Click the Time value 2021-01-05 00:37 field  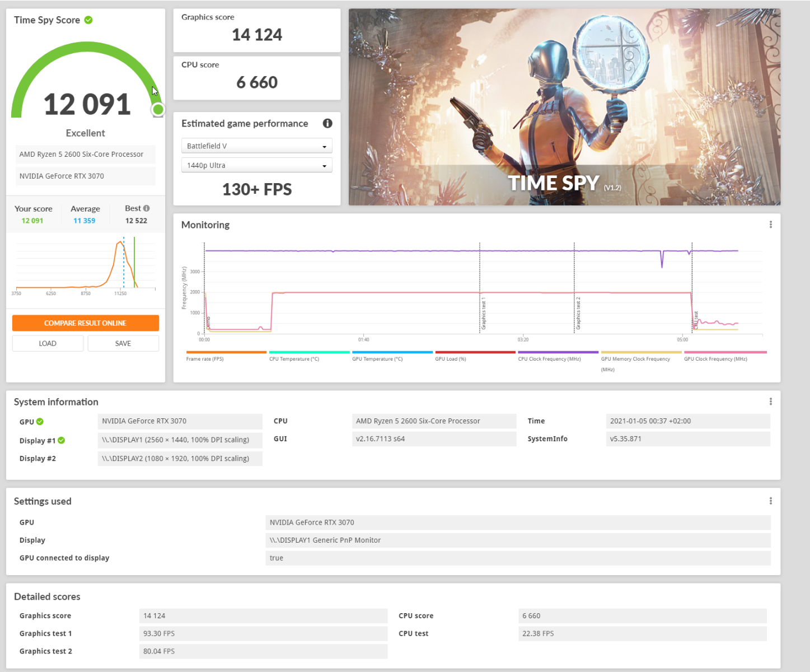tap(688, 421)
